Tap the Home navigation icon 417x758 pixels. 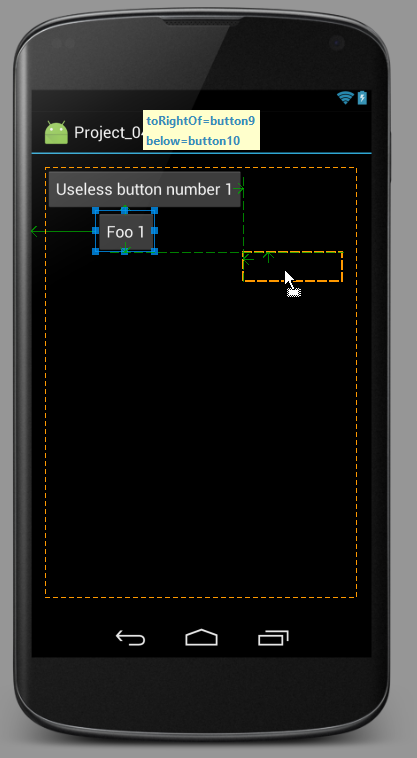[201, 638]
